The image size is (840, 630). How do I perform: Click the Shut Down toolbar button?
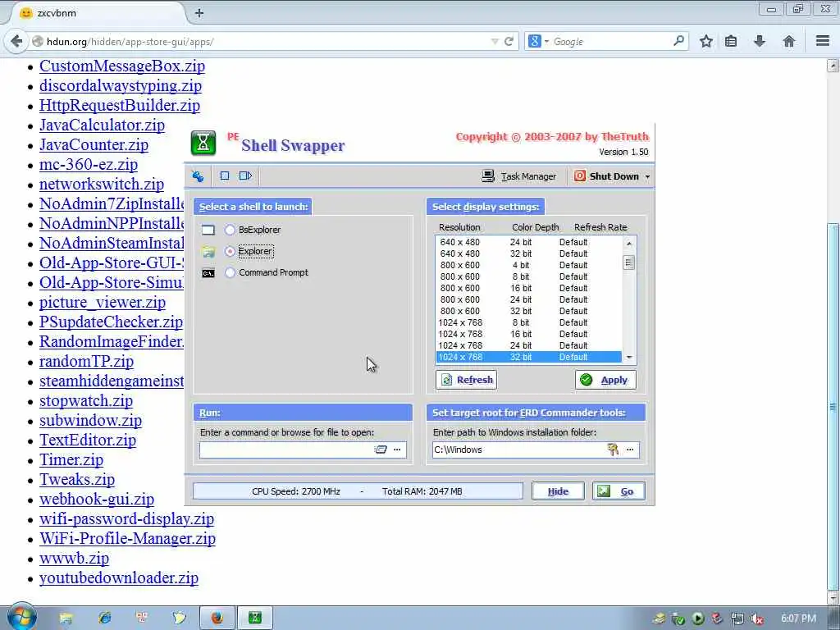(607, 176)
